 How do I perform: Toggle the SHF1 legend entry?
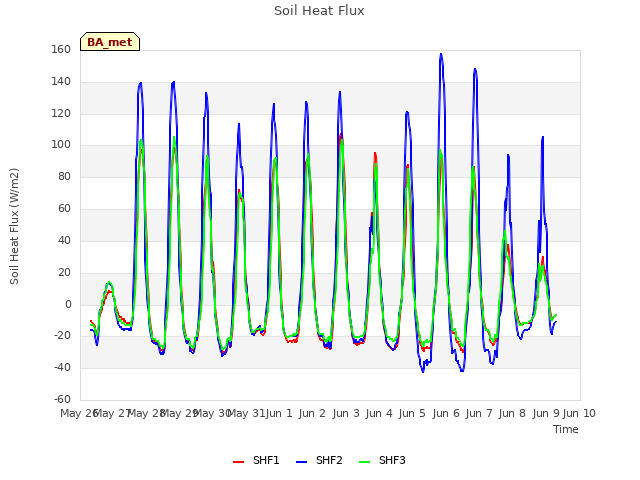tap(256, 460)
